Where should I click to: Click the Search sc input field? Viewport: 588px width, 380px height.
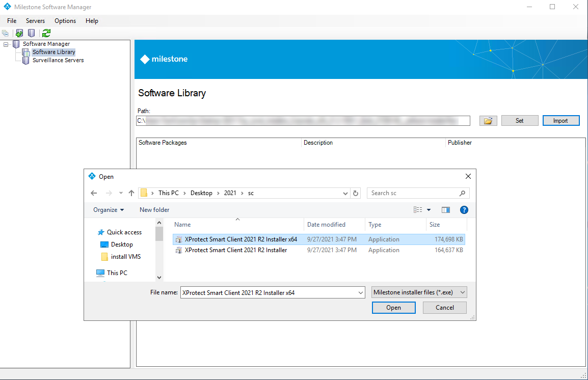point(413,193)
